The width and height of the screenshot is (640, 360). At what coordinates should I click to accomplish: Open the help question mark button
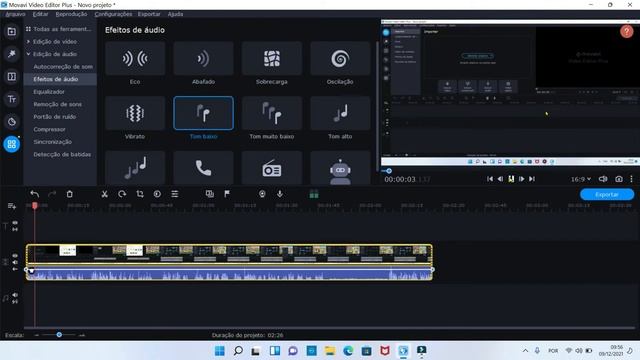pos(627,31)
